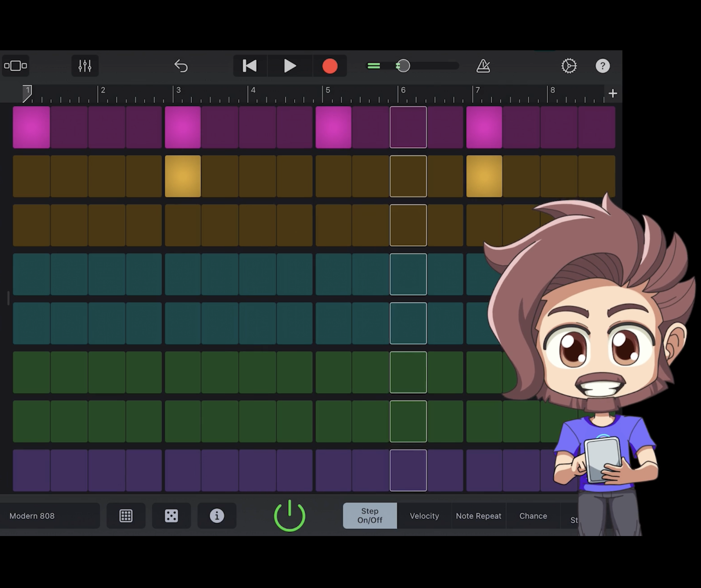Image resolution: width=701 pixels, height=588 pixels.
Task: Randomize pattern with the dice icon
Action: (x=171, y=516)
